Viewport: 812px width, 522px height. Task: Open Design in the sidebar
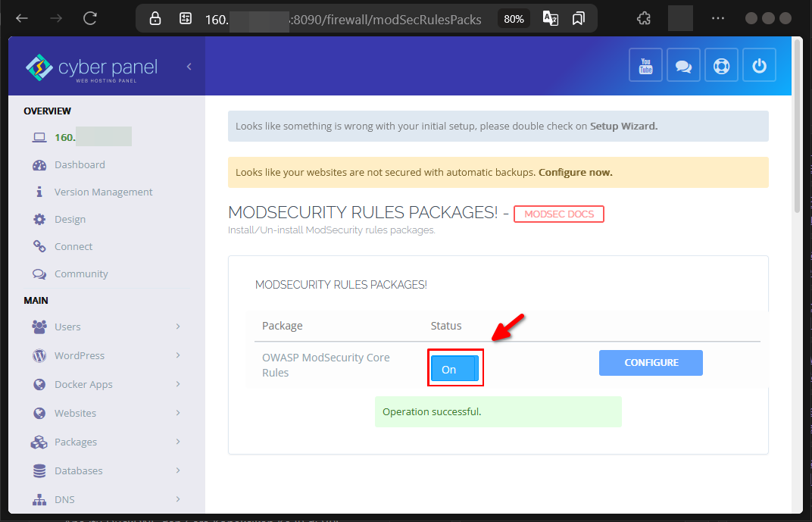(70, 220)
